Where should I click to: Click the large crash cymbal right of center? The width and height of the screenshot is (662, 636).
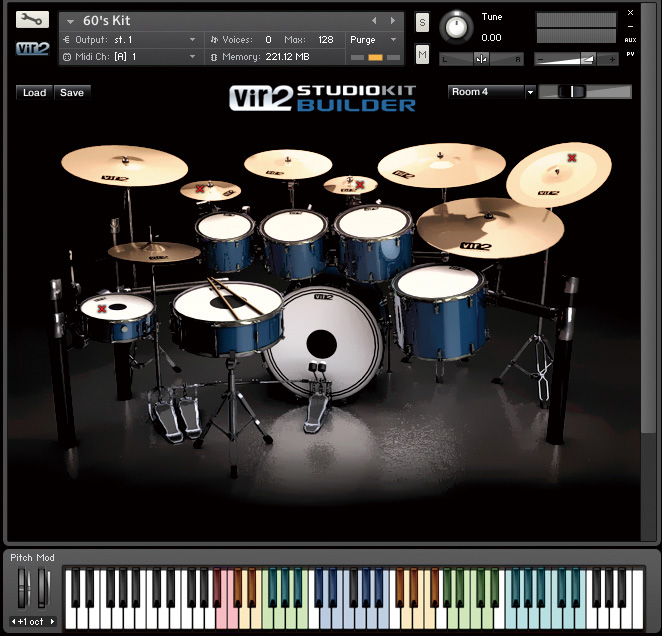441,166
